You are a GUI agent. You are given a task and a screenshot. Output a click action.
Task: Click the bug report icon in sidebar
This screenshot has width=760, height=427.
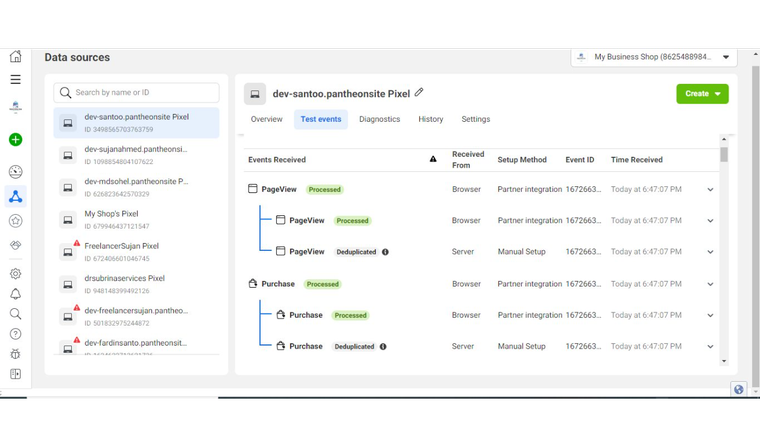[15, 354]
